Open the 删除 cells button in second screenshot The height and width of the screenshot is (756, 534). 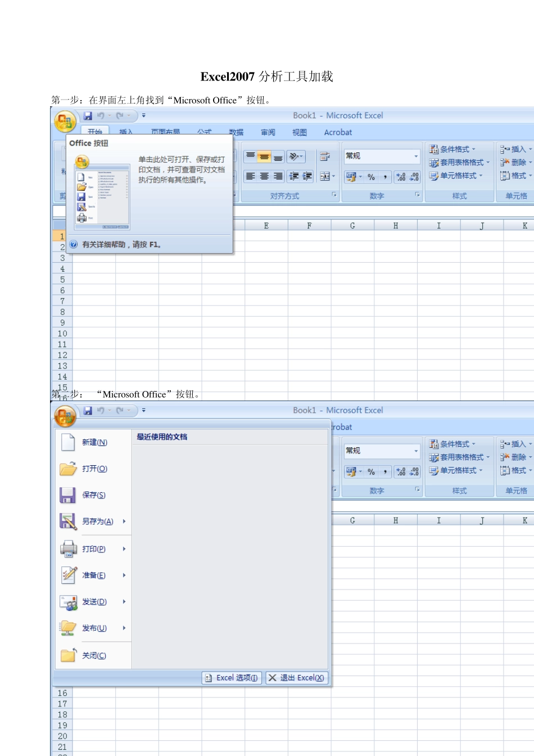point(516,457)
